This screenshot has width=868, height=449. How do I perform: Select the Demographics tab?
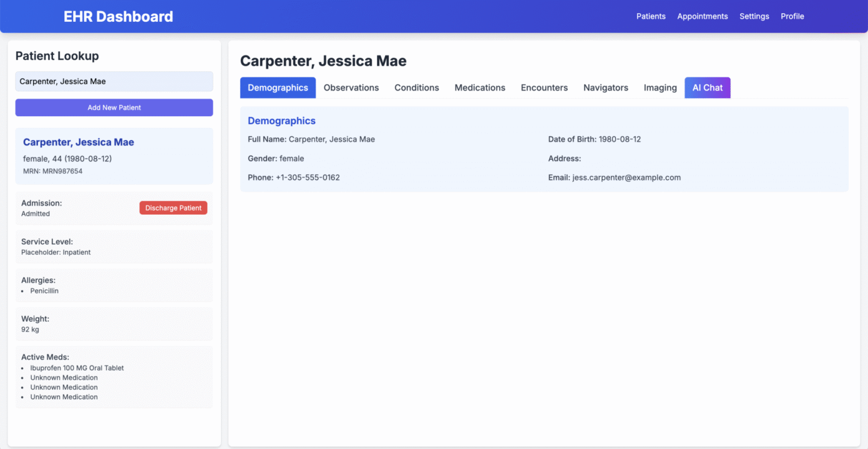click(x=278, y=87)
